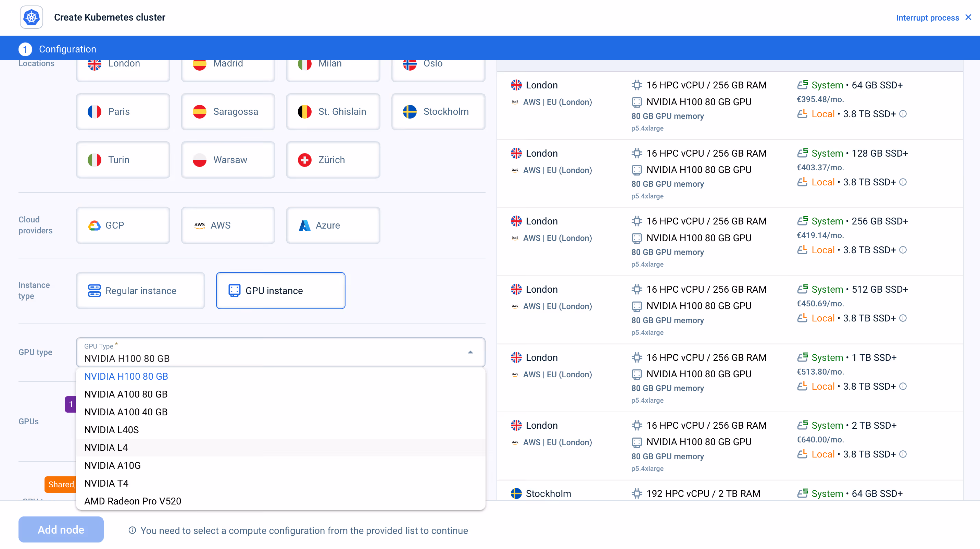Screen dimensions: 980x549
Task: Select the Turin location
Action: [123, 160]
